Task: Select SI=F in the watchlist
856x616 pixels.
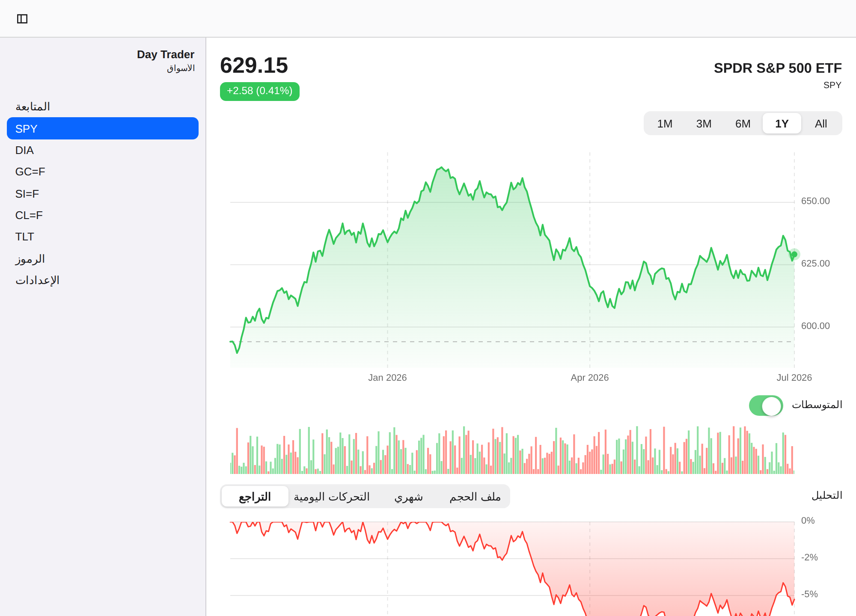Action: click(103, 194)
